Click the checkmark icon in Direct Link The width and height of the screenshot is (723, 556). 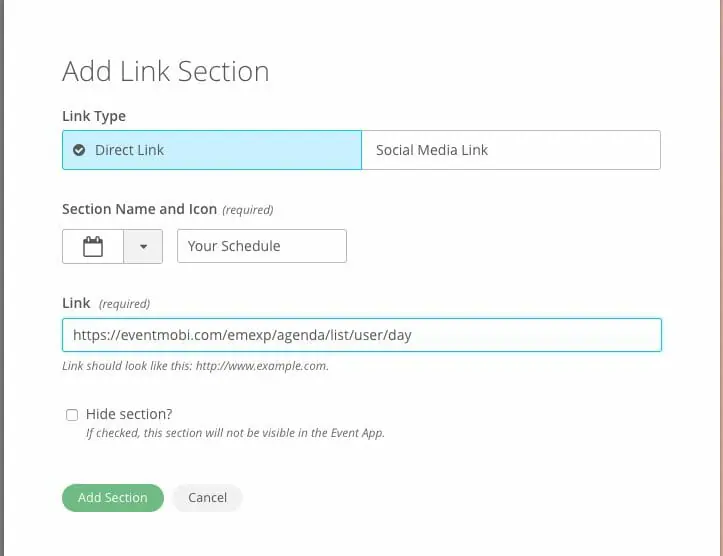tap(79, 151)
